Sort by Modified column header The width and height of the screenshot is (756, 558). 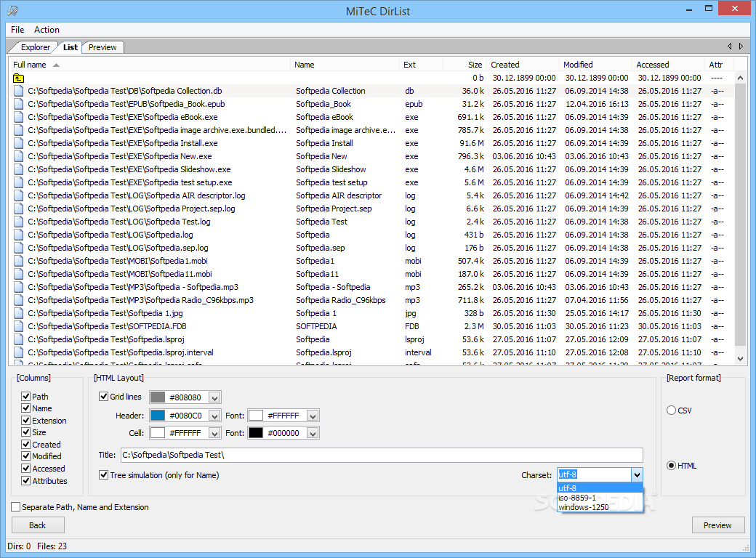point(595,65)
